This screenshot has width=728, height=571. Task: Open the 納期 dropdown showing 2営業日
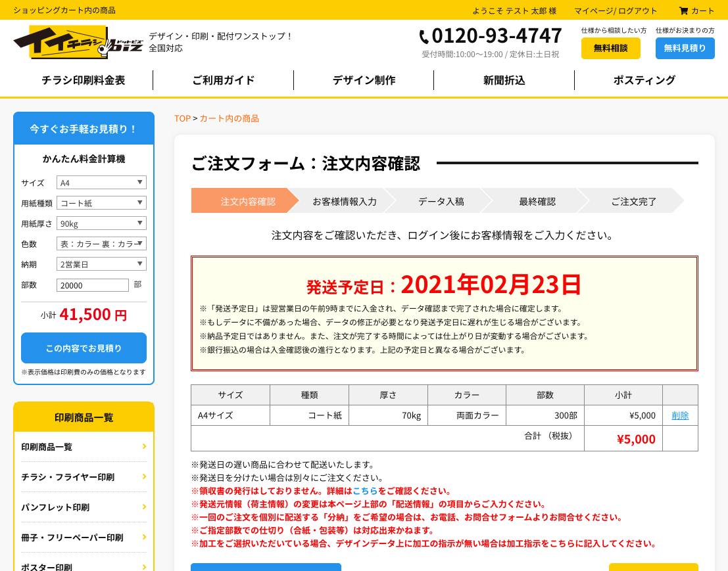(x=101, y=264)
